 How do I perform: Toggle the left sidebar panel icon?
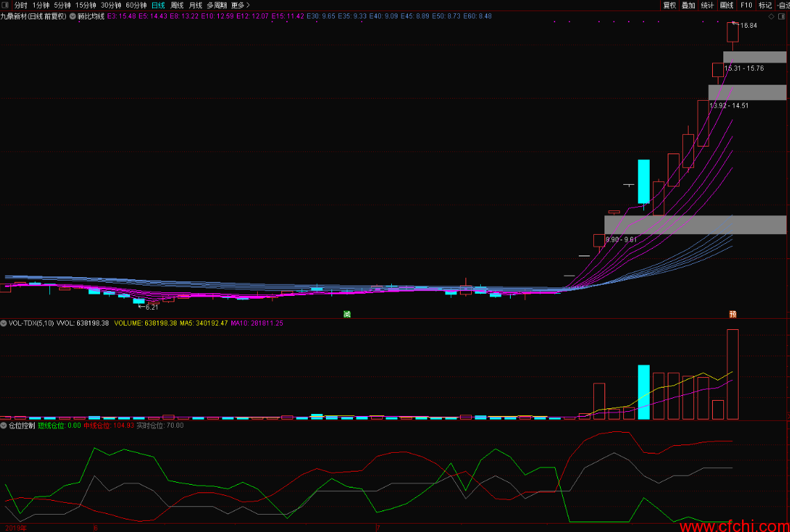pos(6,5)
